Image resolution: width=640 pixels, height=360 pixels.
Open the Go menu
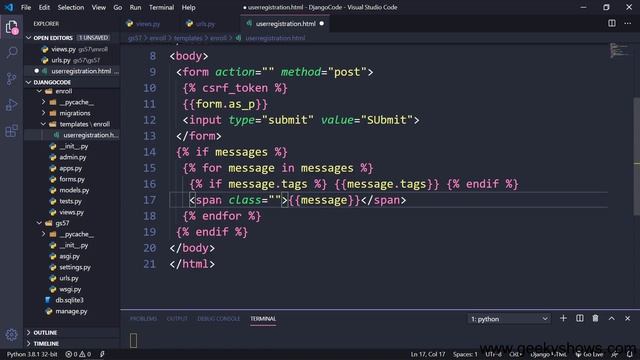[118, 7]
